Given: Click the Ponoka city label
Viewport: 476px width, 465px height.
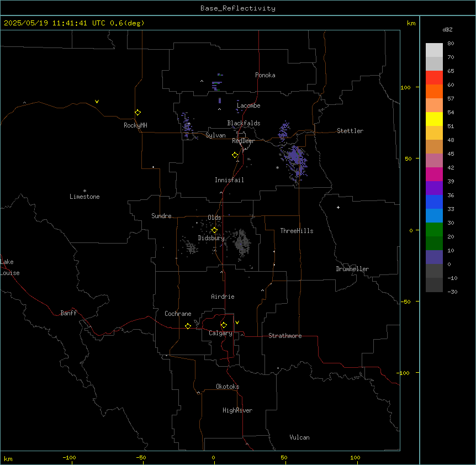Looking at the screenshot, I should 265,75.
